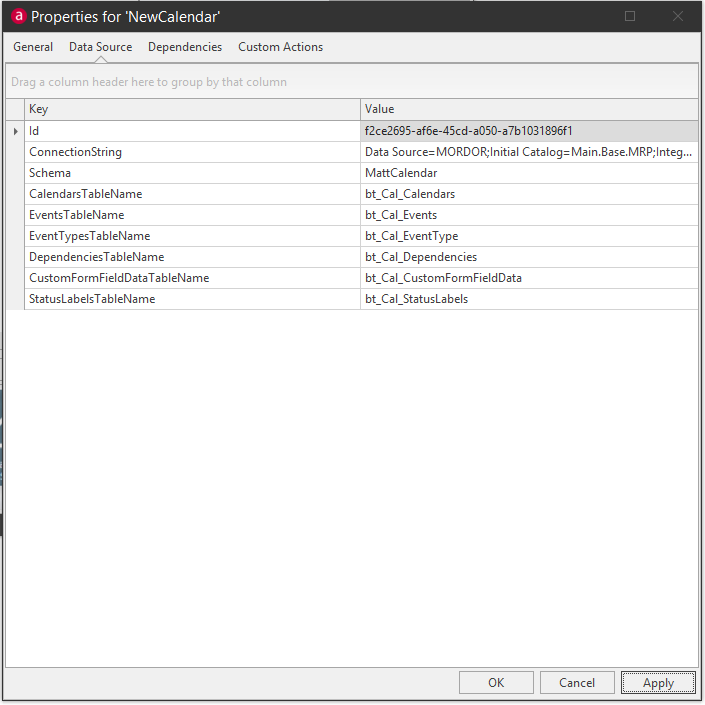Select the CalendarsTableName key cell
The height and width of the screenshot is (705, 705).
coord(192,194)
